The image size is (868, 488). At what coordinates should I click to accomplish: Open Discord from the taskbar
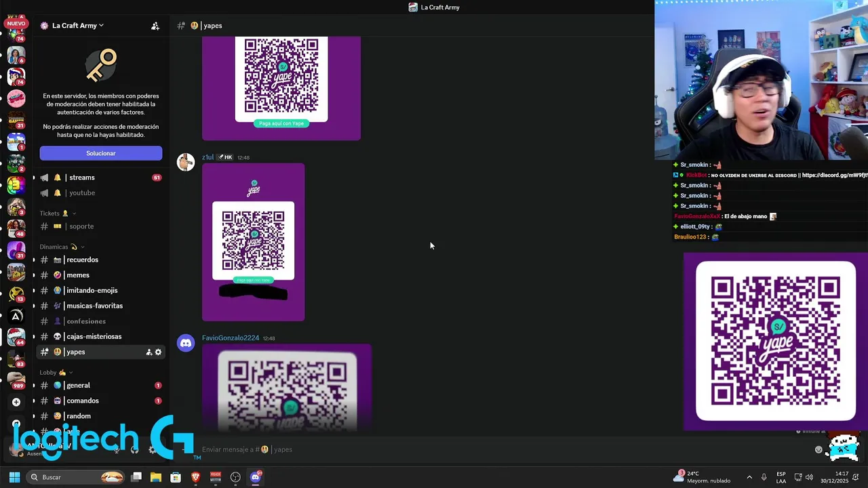[x=256, y=477]
